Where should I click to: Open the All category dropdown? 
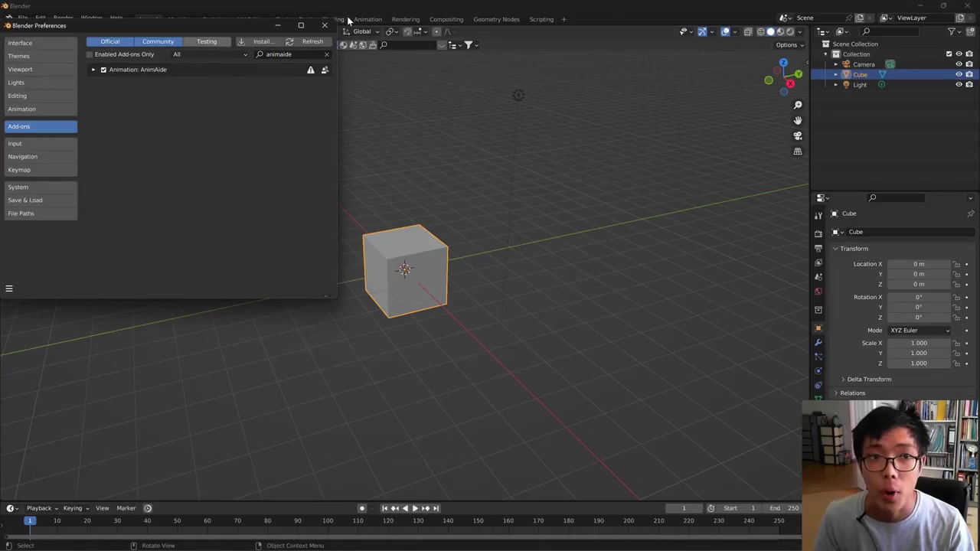pos(210,54)
